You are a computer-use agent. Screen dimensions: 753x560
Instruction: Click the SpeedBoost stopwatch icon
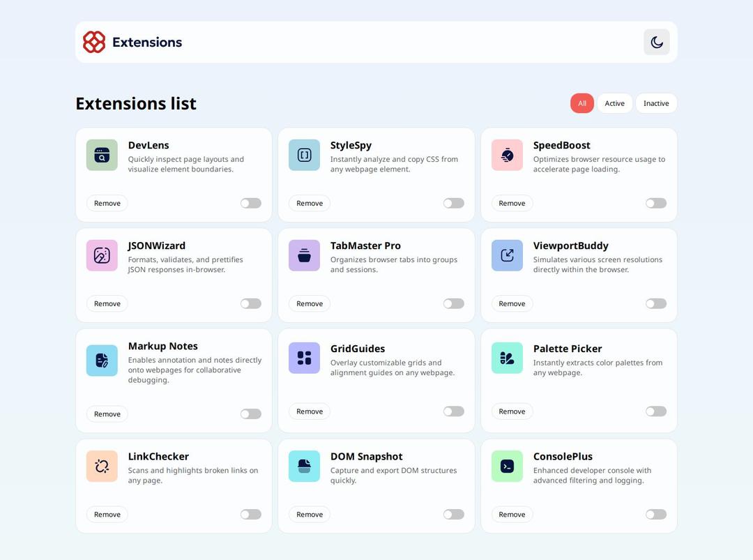tap(507, 155)
